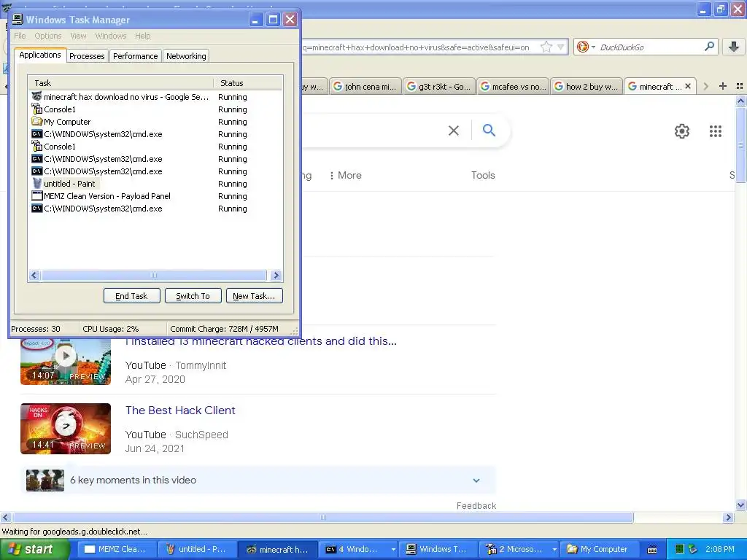Open the browser downloads arrow button
Screen dimensions: 747x560
[734, 47]
